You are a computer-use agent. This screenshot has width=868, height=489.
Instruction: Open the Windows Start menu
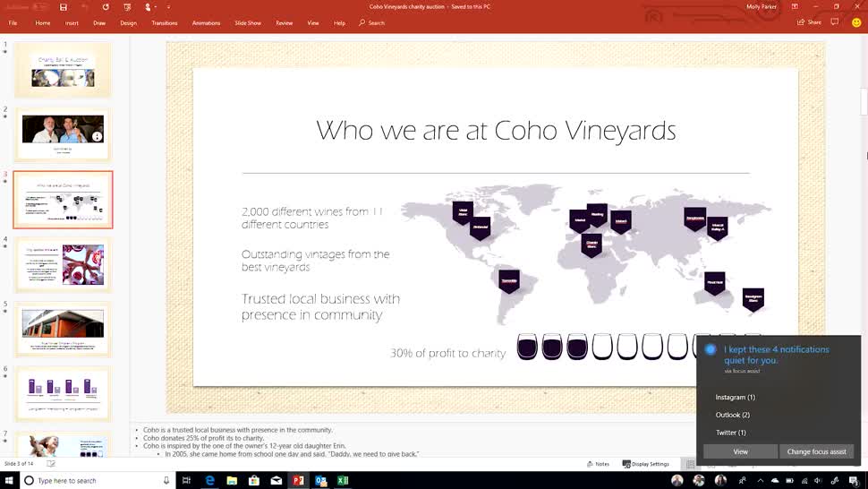coord(9,480)
